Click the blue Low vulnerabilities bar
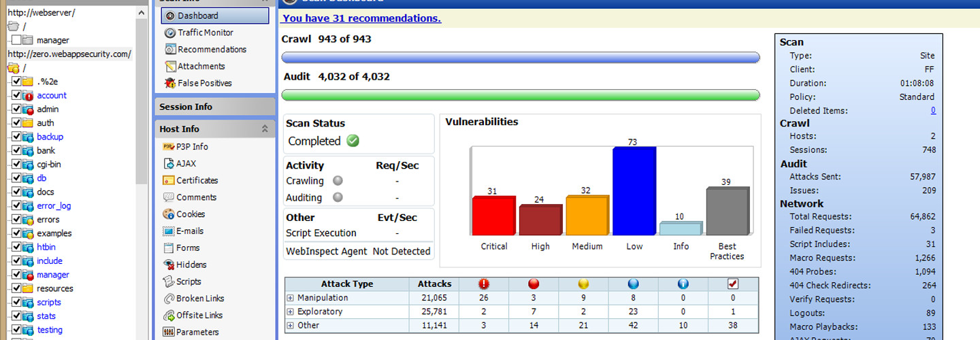 (634, 191)
